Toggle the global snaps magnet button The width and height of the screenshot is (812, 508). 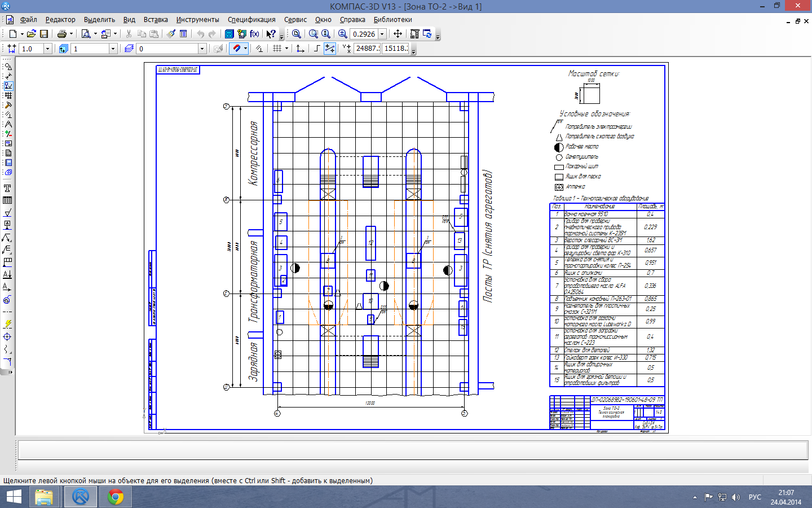click(236, 49)
